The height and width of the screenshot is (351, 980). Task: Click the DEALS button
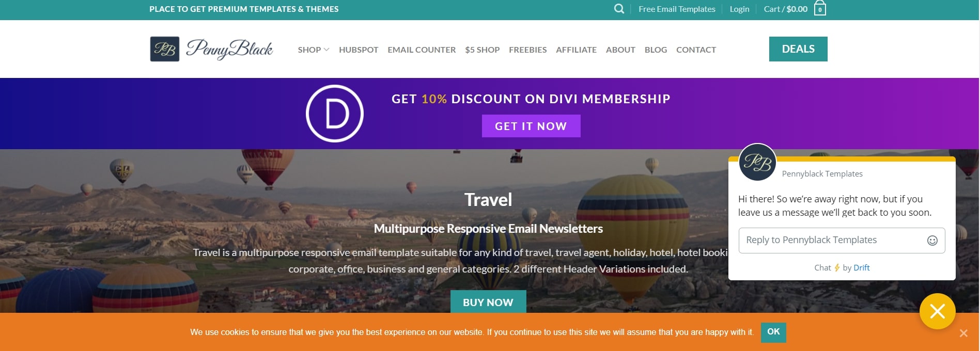(798, 49)
